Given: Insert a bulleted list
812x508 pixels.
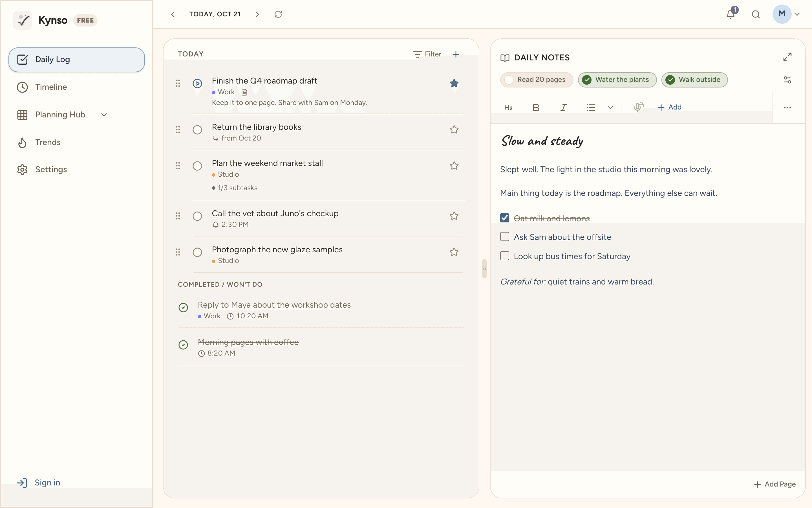Looking at the screenshot, I should click(x=591, y=108).
